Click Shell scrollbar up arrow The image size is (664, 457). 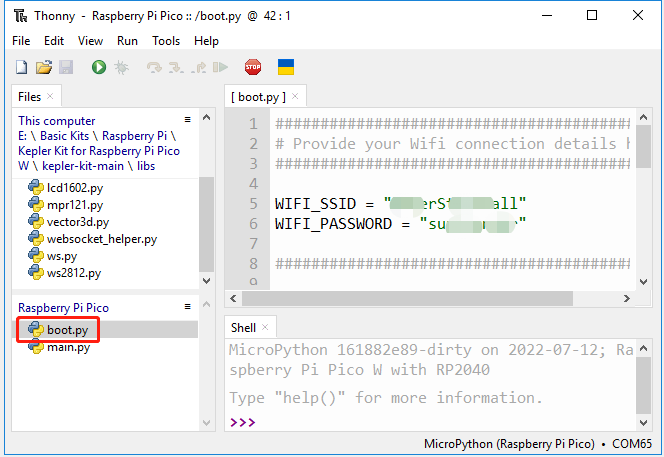coord(644,348)
